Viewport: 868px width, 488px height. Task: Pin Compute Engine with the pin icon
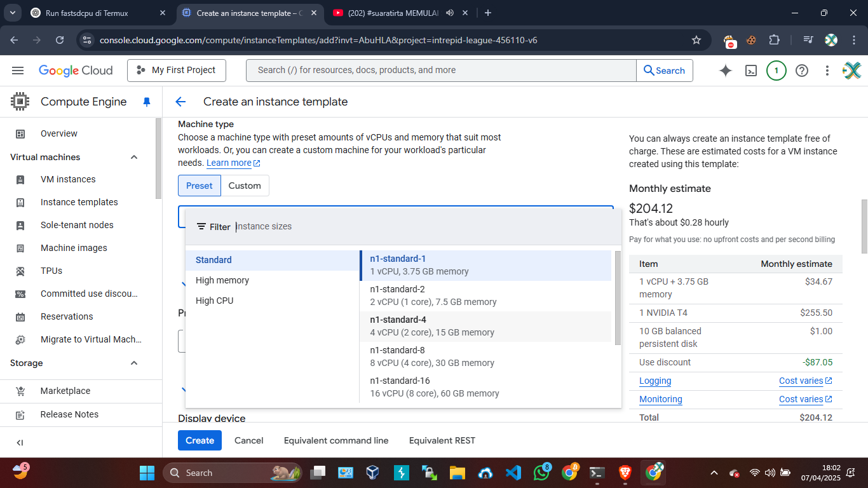tap(147, 102)
